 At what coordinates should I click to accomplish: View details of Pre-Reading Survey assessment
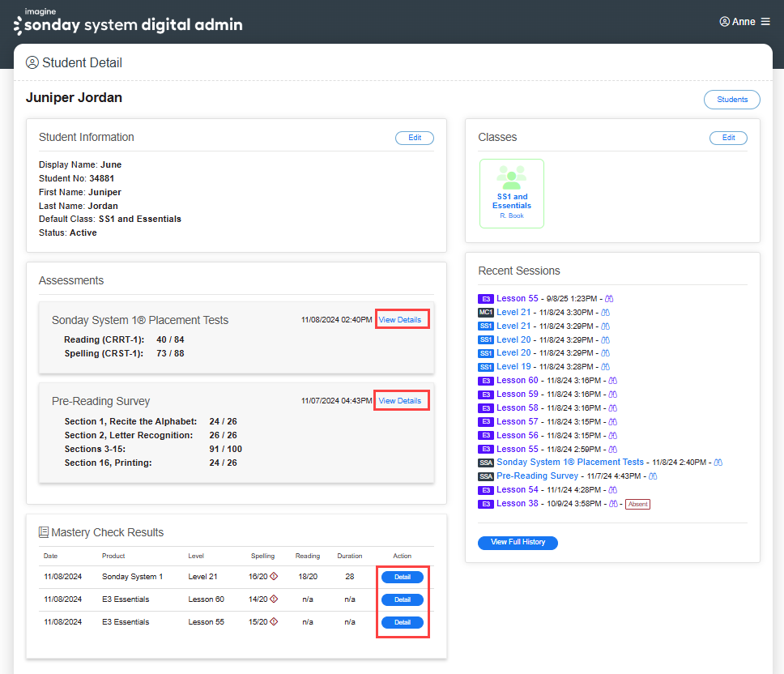point(400,401)
